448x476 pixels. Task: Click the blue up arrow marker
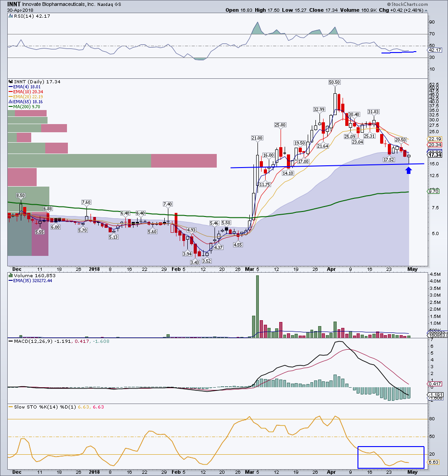409,170
